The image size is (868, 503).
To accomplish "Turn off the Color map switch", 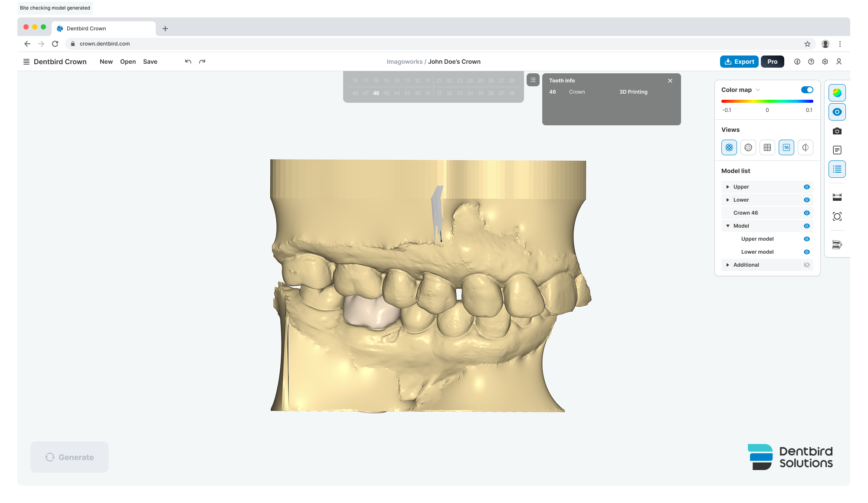I will click(807, 90).
